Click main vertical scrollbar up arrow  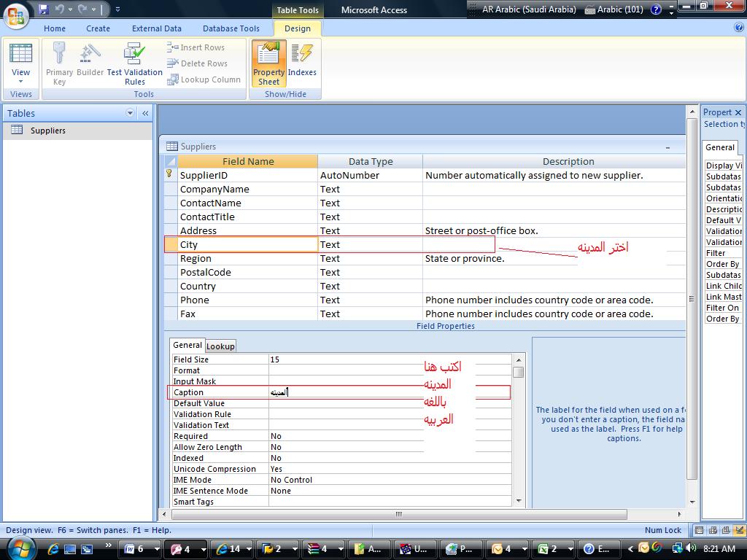tap(692, 112)
